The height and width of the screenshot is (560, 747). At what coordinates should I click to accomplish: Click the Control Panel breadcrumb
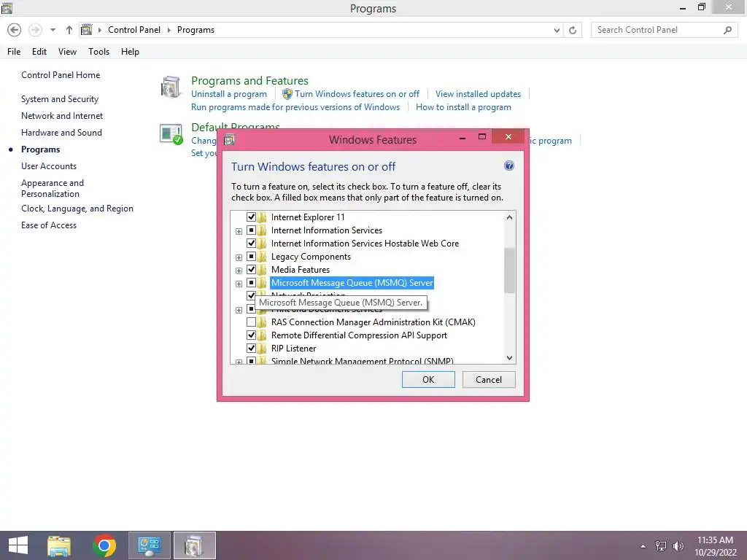tap(134, 29)
